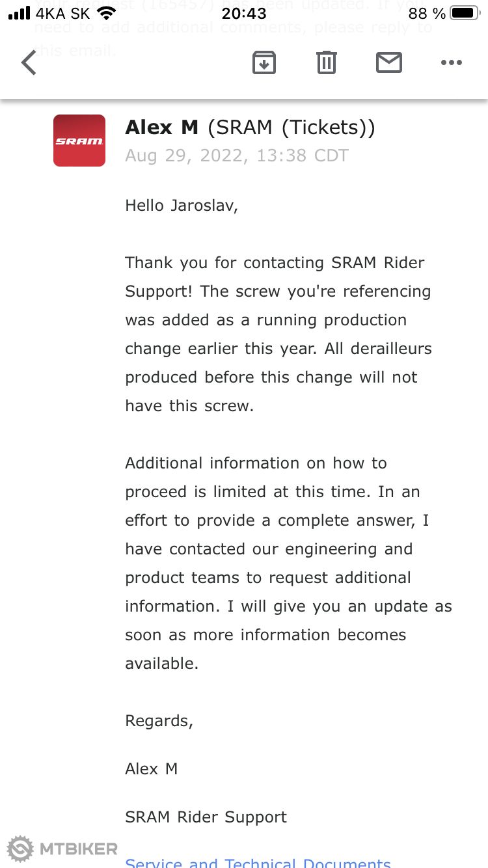This screenshot has height=868, width=488.
Task: Open sender details for Alex M
Action: tap(162, 128)
